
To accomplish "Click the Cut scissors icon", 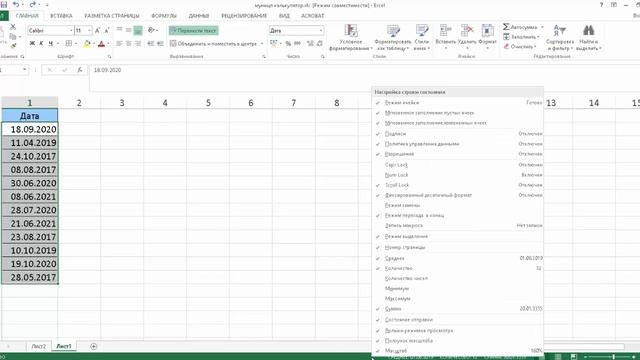I will point(13,27).
